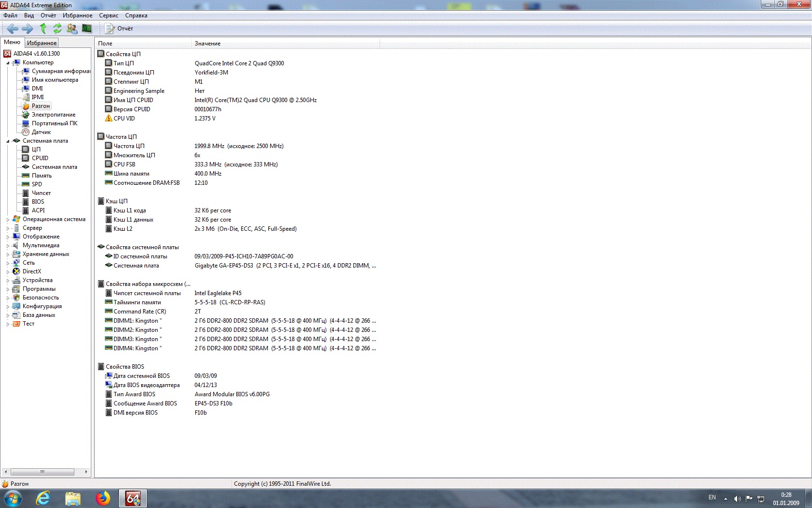Open Windows Explorer from the taskbar
The image size is (812, 508).
click(x=73, y=498)
